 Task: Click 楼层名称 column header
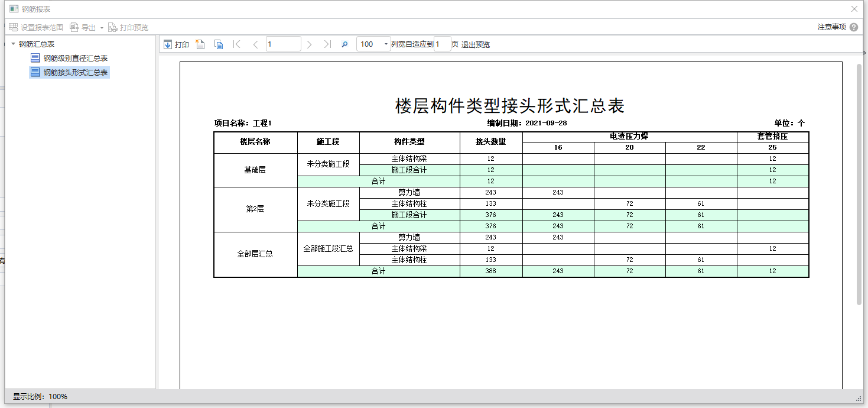point(255,142)
